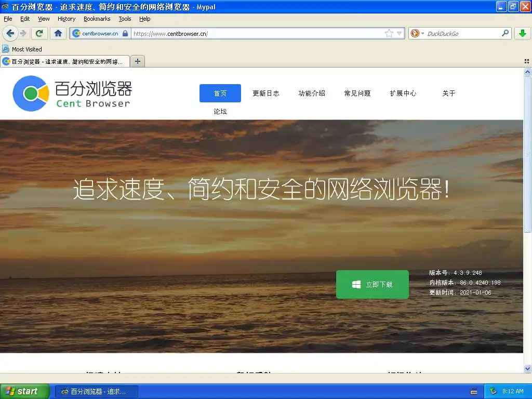Click the system tray network icon
532x399 pixels.
[494, 391]
